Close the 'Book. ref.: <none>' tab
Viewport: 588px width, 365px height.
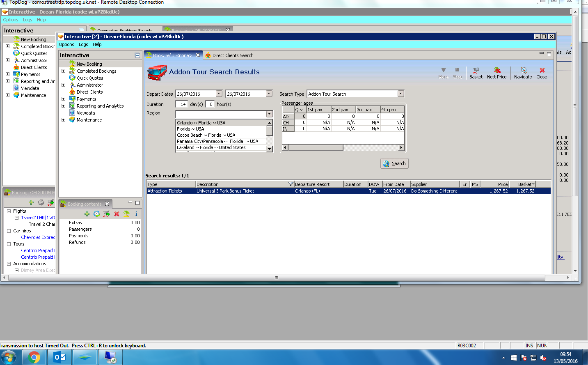coord(198,55)
